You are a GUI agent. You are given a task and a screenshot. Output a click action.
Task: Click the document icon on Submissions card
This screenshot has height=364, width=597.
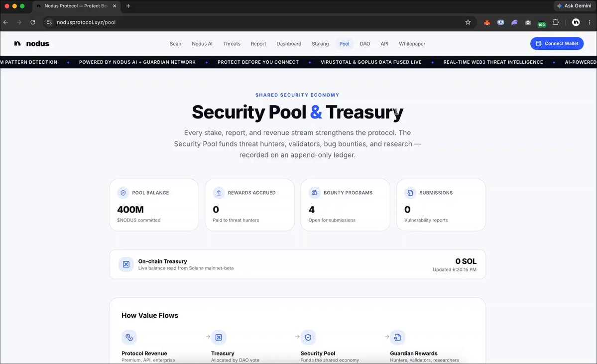click(x=410, y=193)
